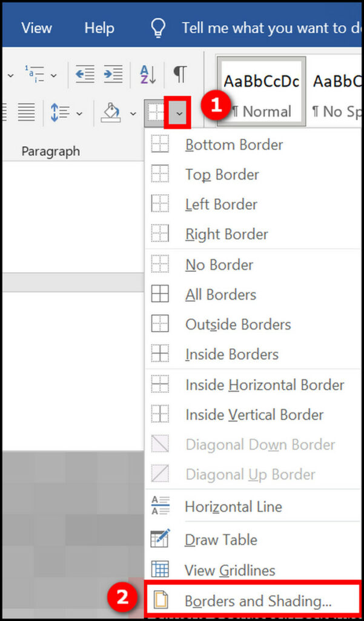Click the Decrease Indent icon
Viewport: 364px width, 621px height.
pos(85,74)
